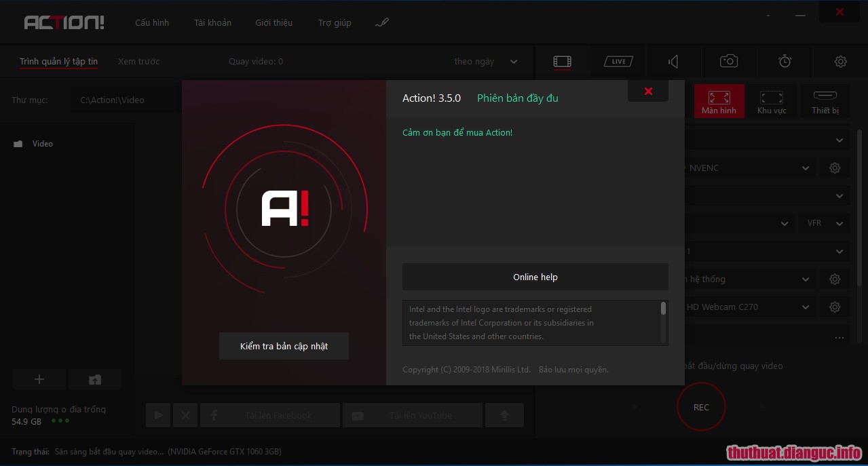Image resolution: width=868 pixels, height=466 pixels.
Task: Open system audio (hệ thống) settings gear
Action: [x=835, y=279]
